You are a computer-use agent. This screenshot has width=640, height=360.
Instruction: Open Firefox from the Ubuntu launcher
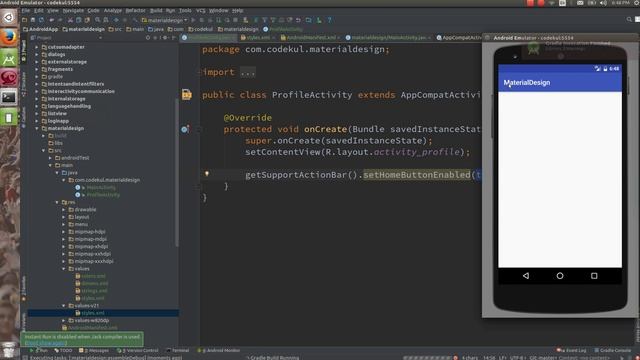pos(9,38)
